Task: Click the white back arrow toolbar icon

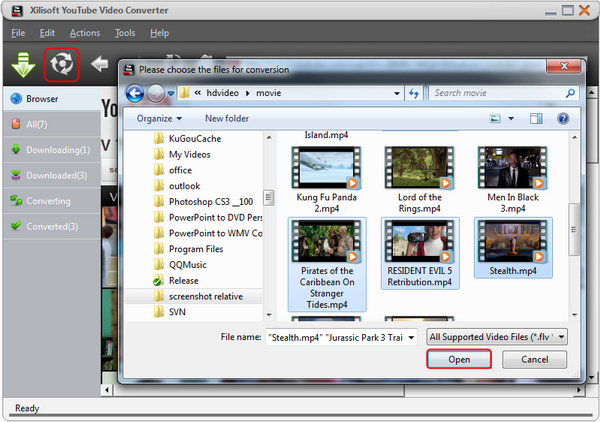Action: [x=99, y=64]
